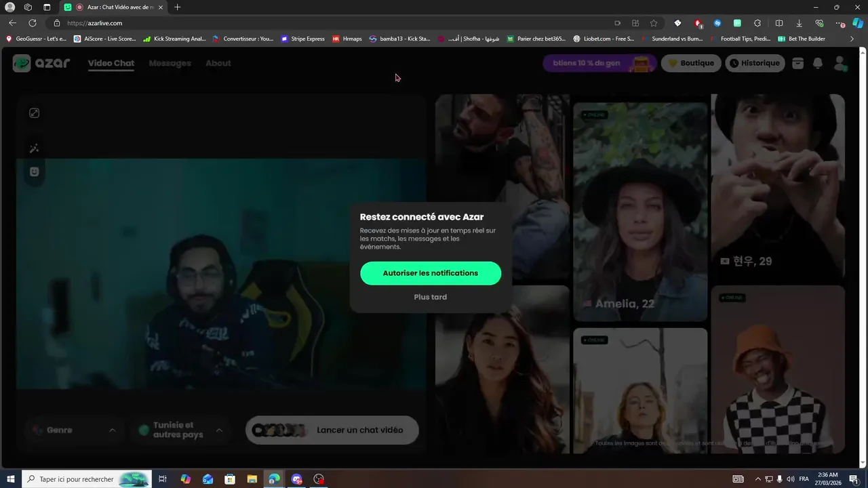Image resolution: width=868 pixels, height=488 pixels.
Task: Open the Video Chat tab
Action: click(111, 63)
